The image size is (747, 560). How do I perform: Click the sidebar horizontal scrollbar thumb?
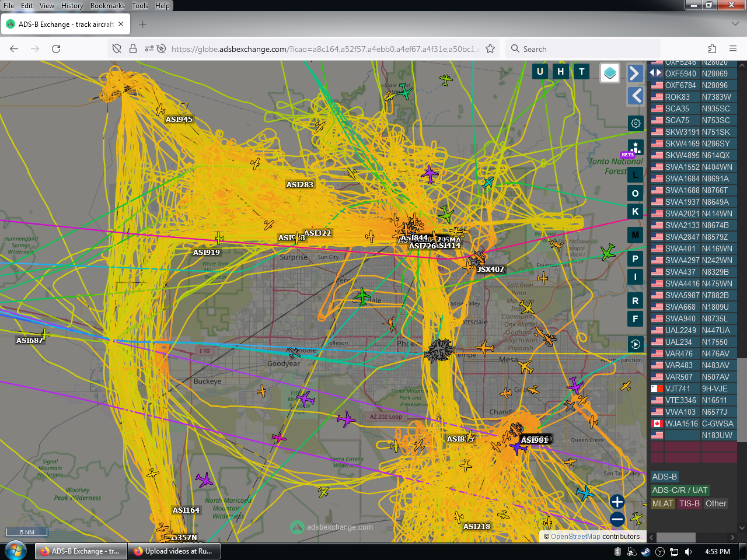pyautogui.click(x=676, y=537)
